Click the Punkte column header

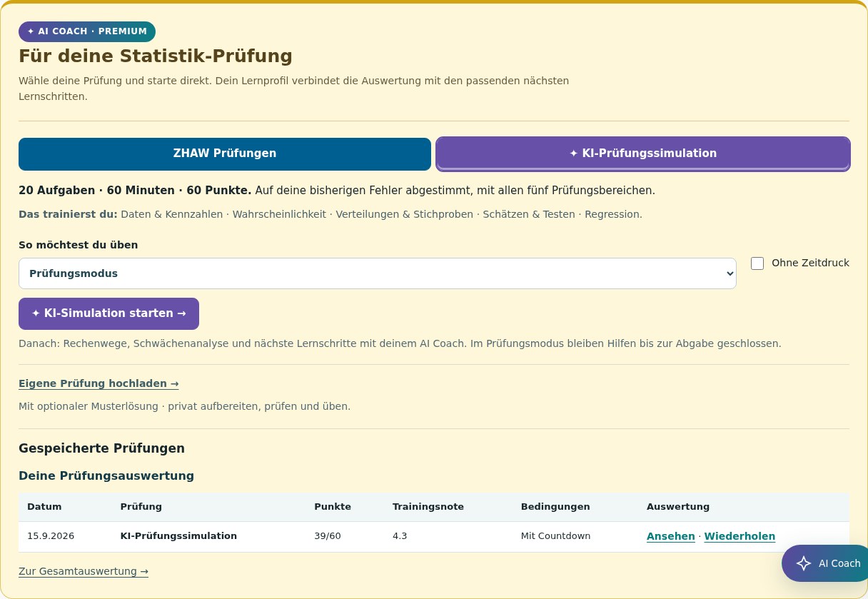[x=333, y=507]
